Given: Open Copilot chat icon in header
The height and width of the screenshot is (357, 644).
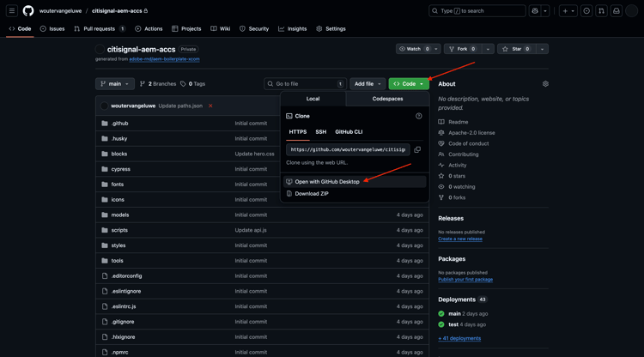Looking at the screenshot, I should pyautogui.click(x=535, y=11).
